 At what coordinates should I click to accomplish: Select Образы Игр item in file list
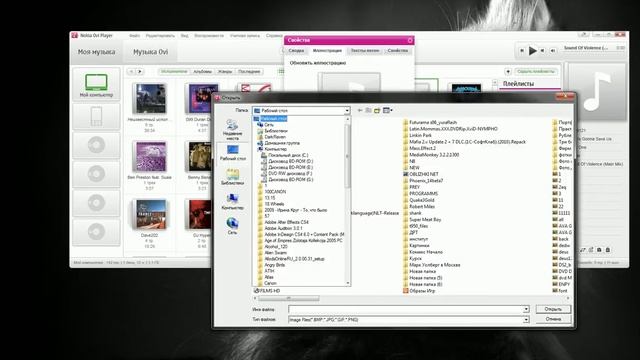[419, 291]
